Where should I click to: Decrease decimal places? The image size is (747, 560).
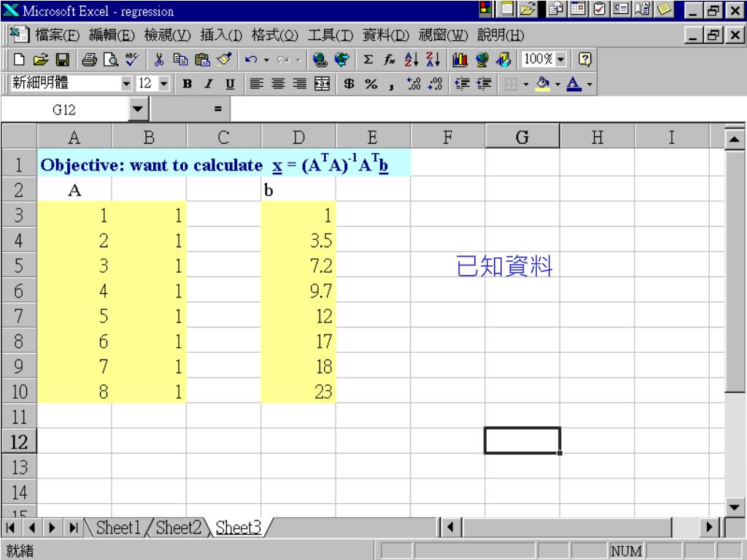click(x=436, y=85)
